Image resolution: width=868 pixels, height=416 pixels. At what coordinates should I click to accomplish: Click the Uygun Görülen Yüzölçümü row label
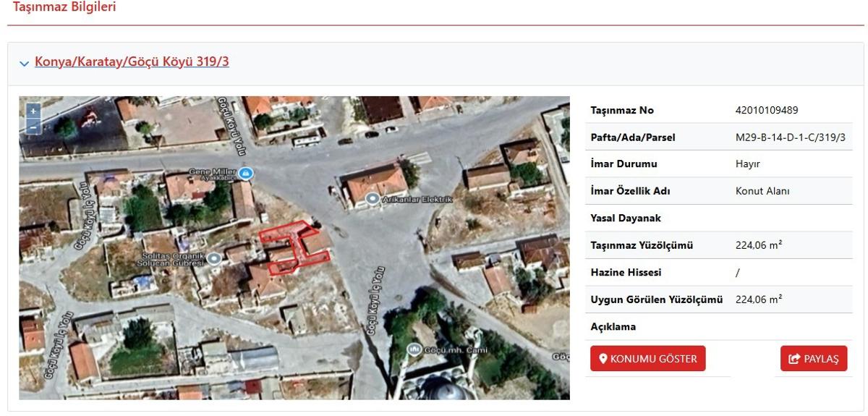(x=656, y=300)
